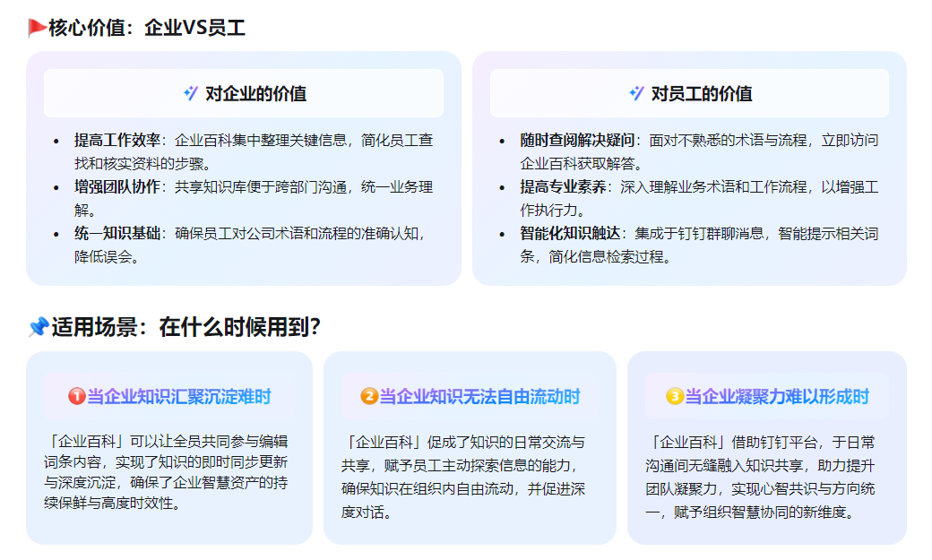Click the red flag icon beside 核心价值
Viewport: 932px width, 560px height.
[38, 28]
